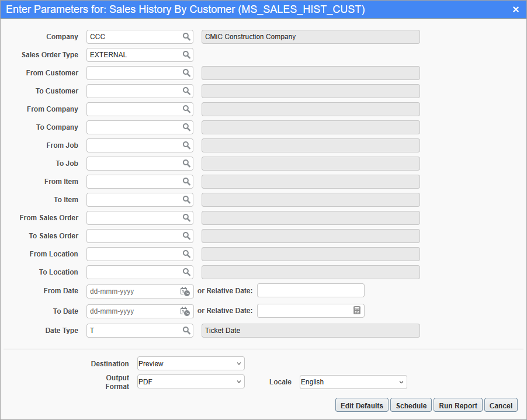Click the Company field search icon
Viewport: 527px width, 420px height.
coord(186,37)
